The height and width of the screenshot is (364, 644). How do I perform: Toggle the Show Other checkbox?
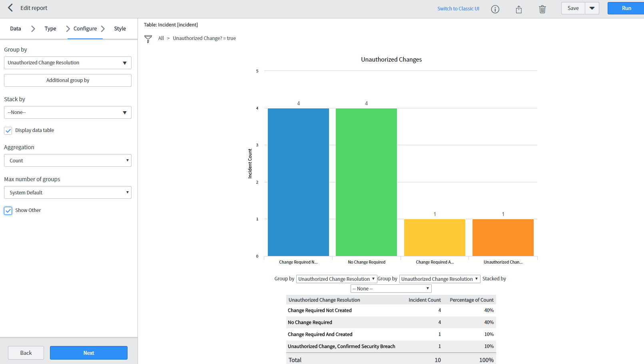tap(8, 210)
